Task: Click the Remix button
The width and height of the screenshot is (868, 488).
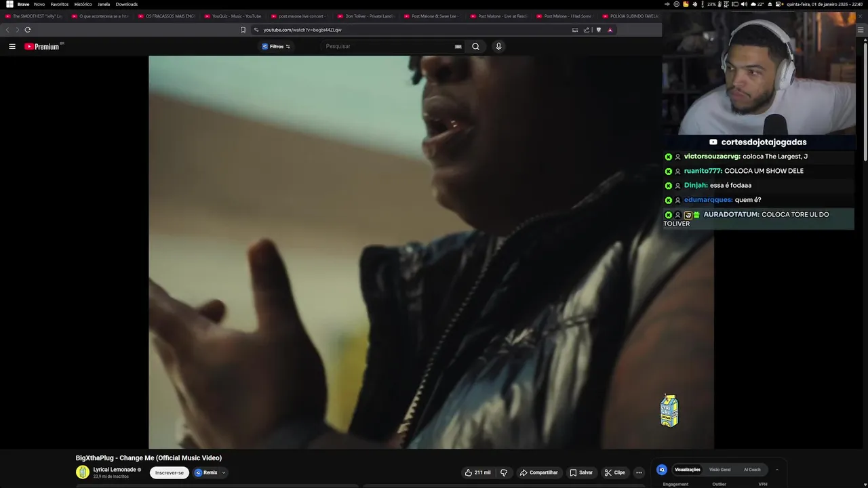Action: point(206,472)
